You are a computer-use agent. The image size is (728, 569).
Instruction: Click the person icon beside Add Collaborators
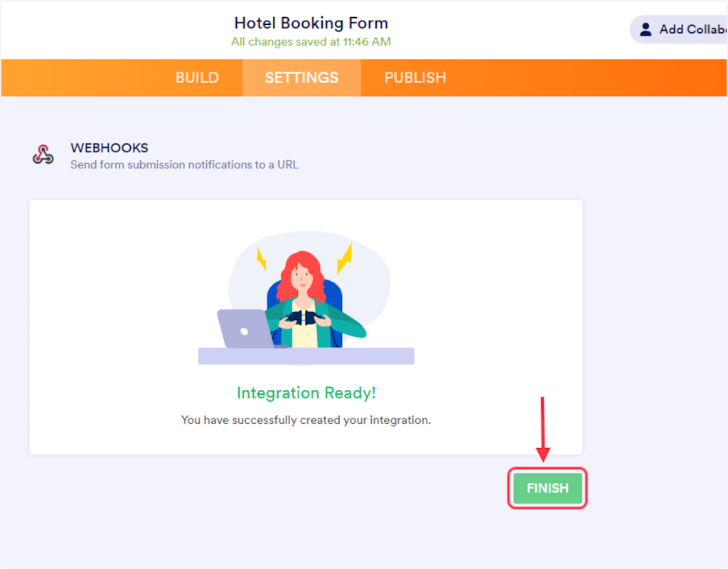click(x=646, y=29)
